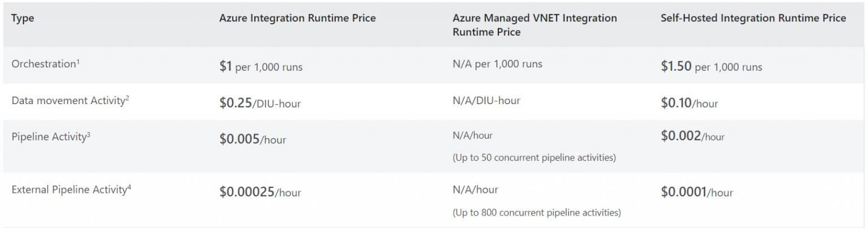Image resolution: width=868 pixels, height=232 pixels.
Task: Open footnote 4 beside External Pipeline Activity
Action: (x=129, y=187)
